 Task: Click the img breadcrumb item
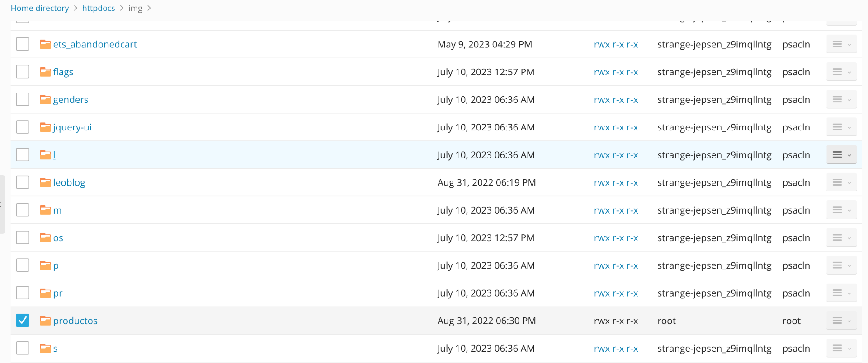(135, 8)
